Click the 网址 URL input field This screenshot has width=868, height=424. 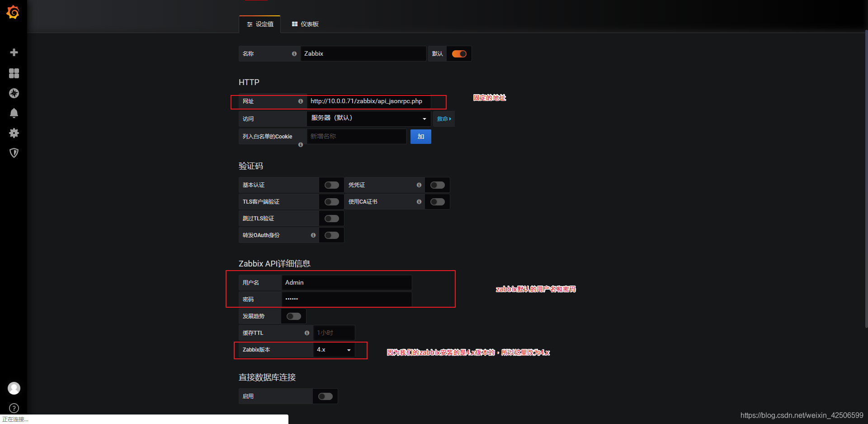[x=369, y=101]
